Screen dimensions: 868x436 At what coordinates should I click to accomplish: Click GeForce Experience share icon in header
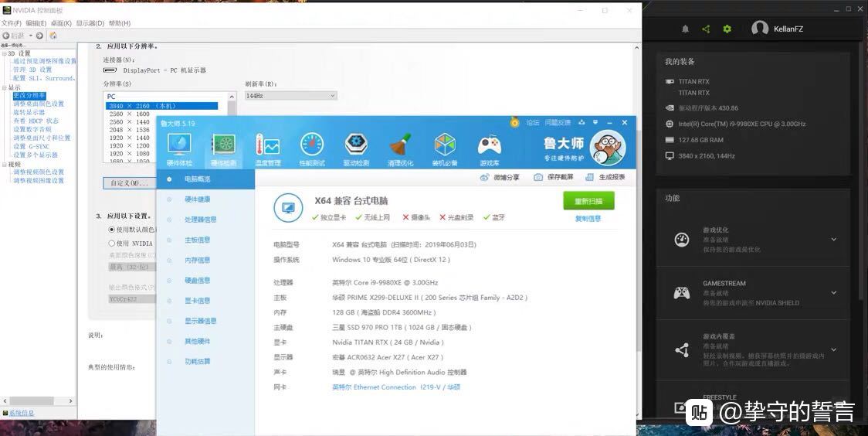(x=706, y=29)
